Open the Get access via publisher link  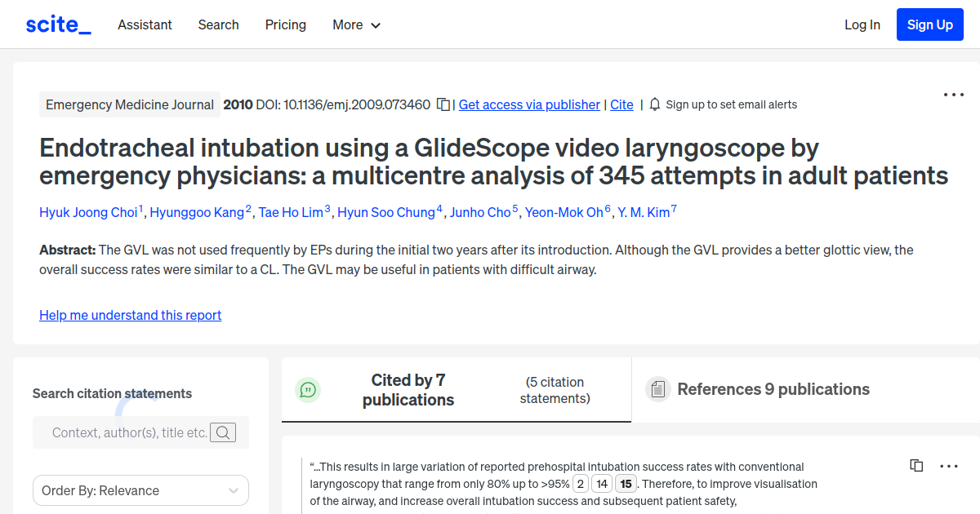529,104
